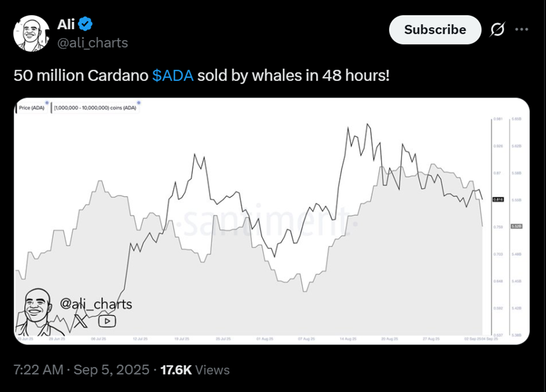The width and height of the screenshot is (546, 392).
Task: Click the 0.818 price axis marker
Action: pos(498,199)
